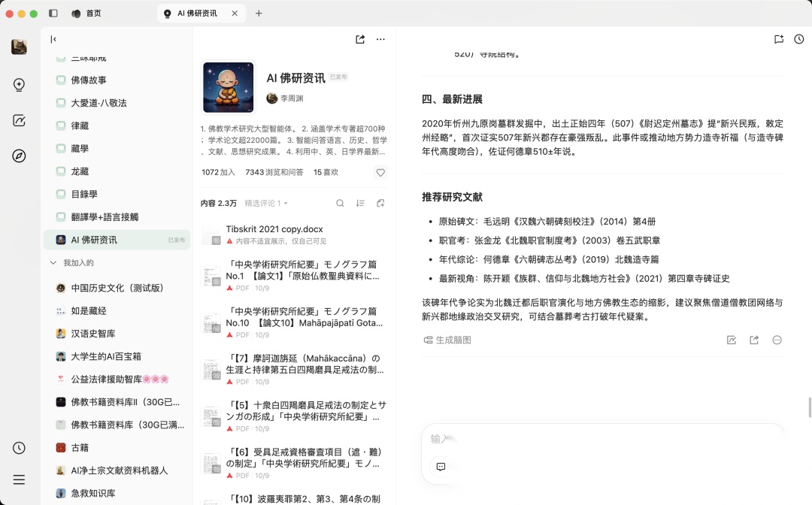Focus the chat message input field
The width and height of the screenshot is (812, 505).
click(x=603, y=439)
